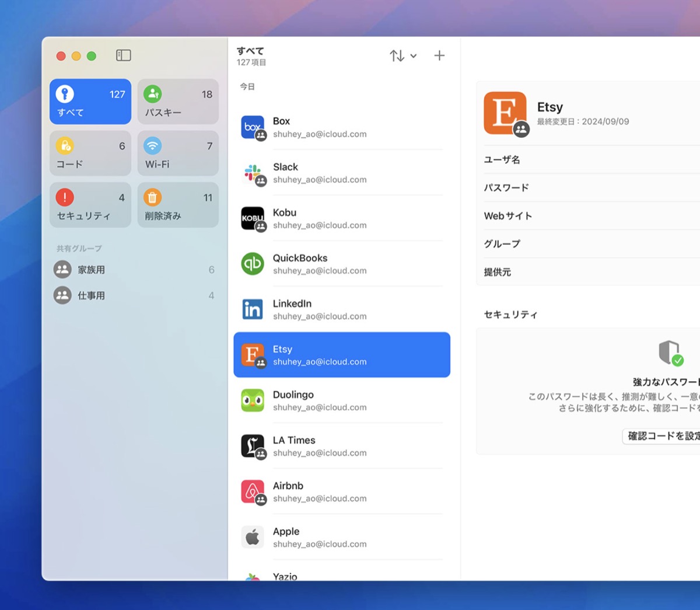This screenshot has height=610, width=700.
Task: Select the Box password entry
Action: coord(341,127)
